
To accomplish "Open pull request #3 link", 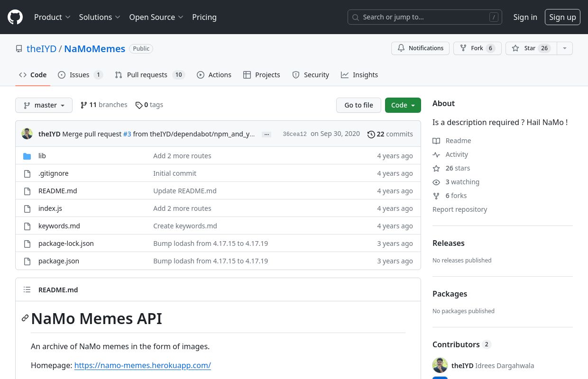I will click(127, 134).
